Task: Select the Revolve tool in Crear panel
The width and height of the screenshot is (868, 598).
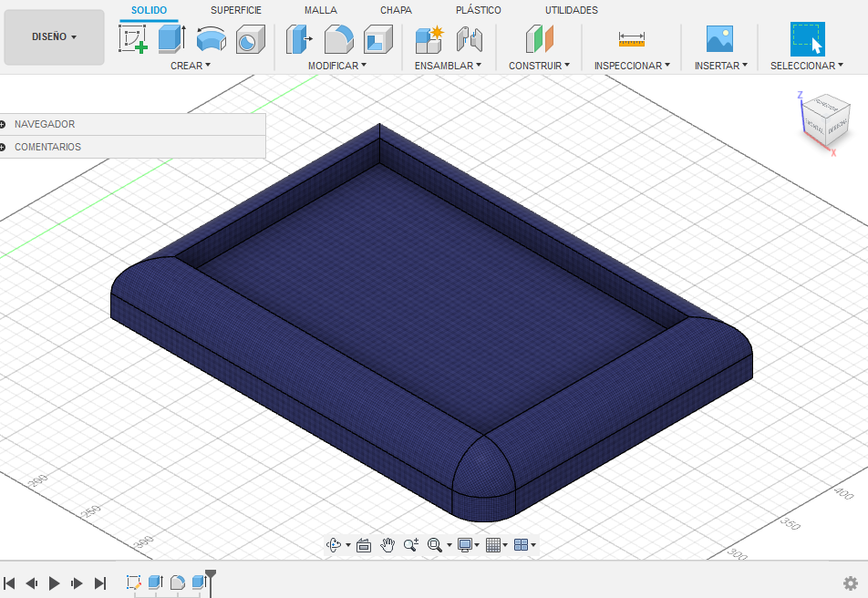Action: [x=211, y=40]
